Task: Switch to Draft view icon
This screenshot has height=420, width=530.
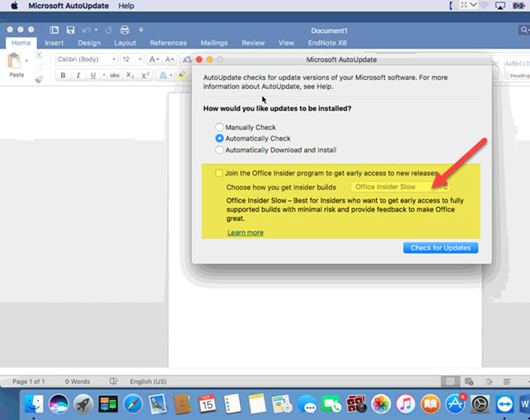Action: (x=507, y=381)
